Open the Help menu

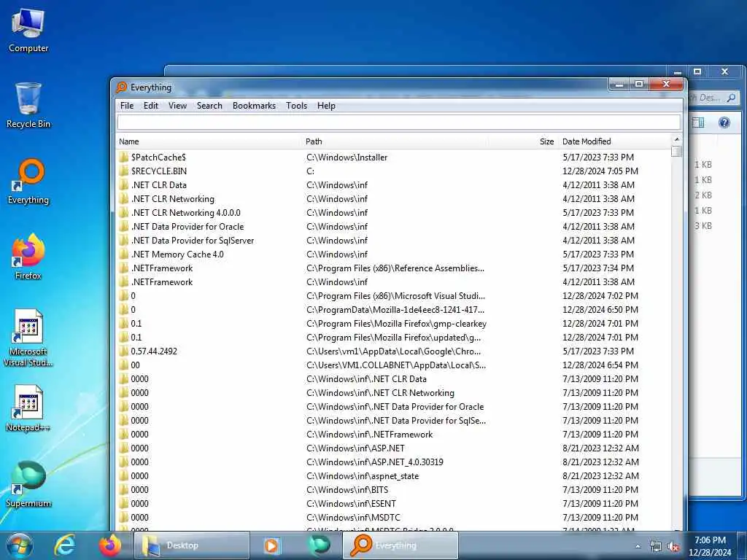(x=326, y=106)
